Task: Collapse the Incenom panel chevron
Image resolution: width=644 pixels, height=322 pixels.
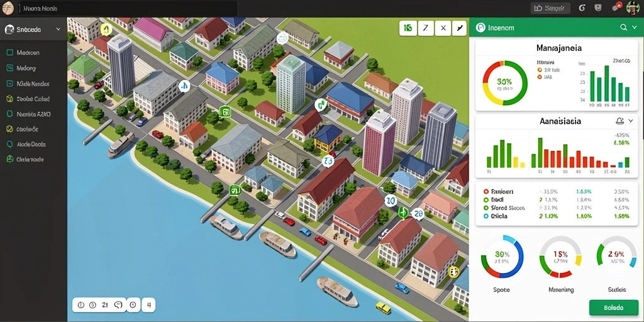Action: [635, 28]
